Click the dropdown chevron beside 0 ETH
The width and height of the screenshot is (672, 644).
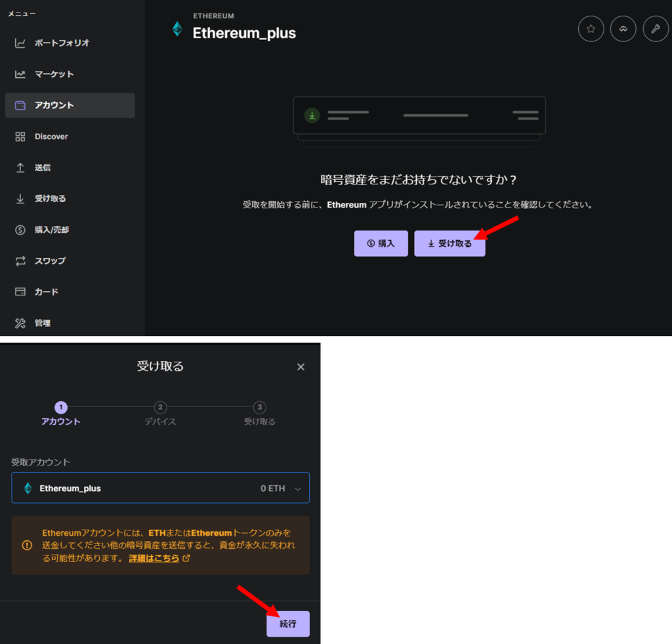pyautogui.click(x=297, y=489)
